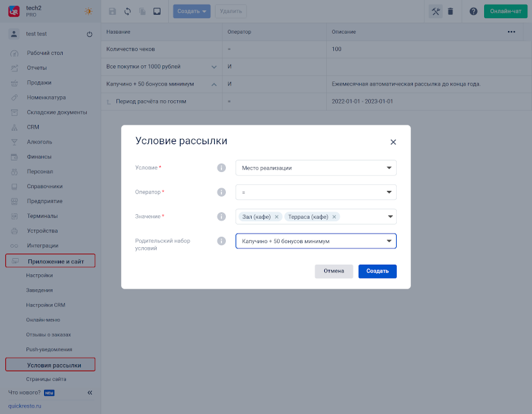This screenshot has height=414, width=532.
Task: Click the save disk icon in toolbar
Action: click(113, 11)
